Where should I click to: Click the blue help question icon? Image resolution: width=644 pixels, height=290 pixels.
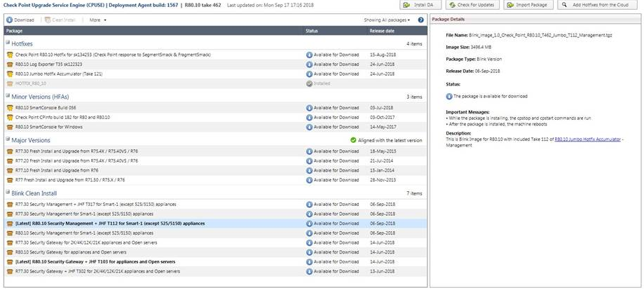420,20
